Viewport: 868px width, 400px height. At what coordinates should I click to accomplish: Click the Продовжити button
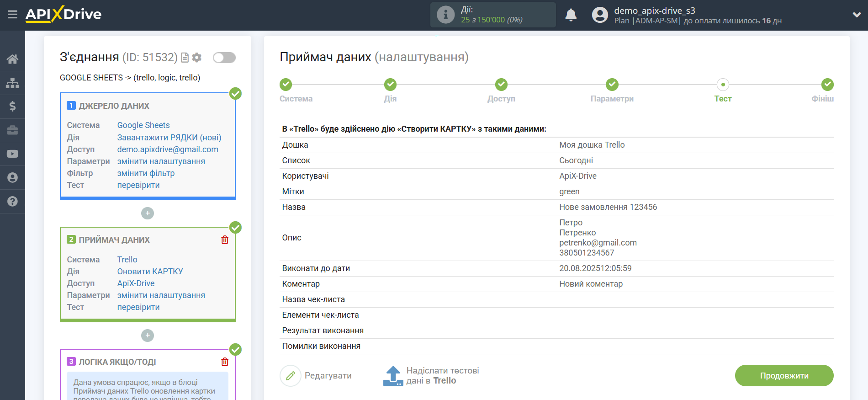pos(784,376)
